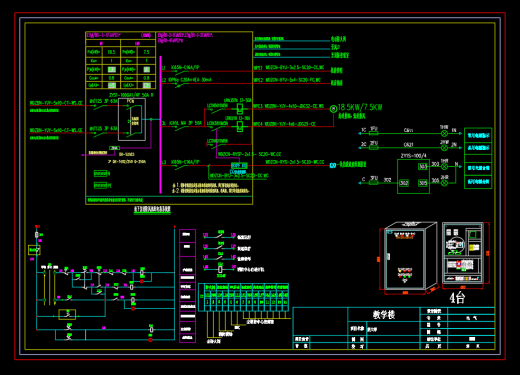Click the 303 terminal in ZYIS module
The image size is (520, 375).
tap(423, 167)
